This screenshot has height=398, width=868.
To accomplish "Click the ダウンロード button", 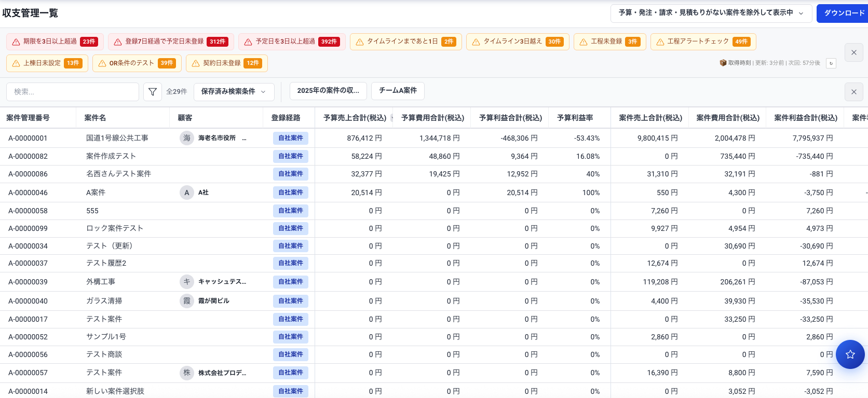I will click(844, 13).
